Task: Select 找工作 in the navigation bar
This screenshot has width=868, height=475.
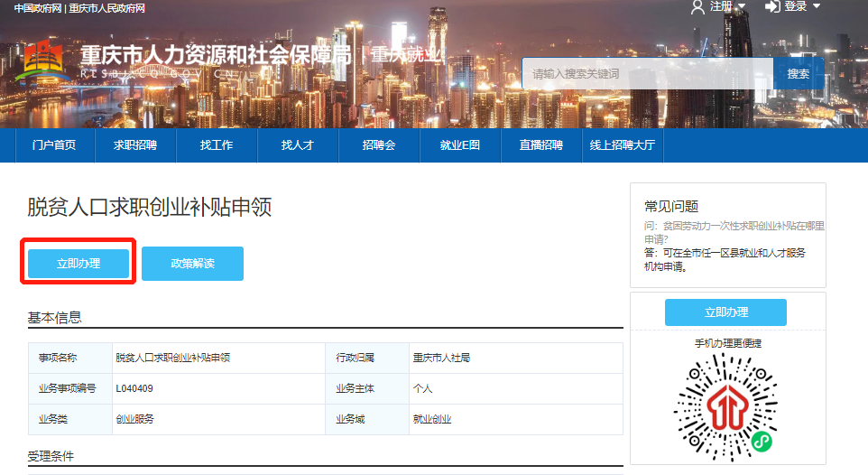Action: point(217,145)
